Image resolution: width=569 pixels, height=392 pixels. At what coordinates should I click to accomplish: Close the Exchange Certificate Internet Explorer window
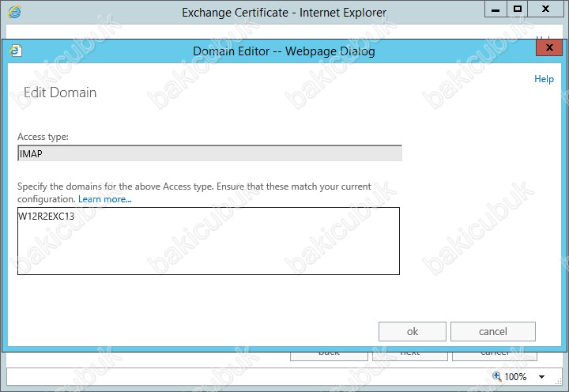pyautogui.click(x=545, y=9)
